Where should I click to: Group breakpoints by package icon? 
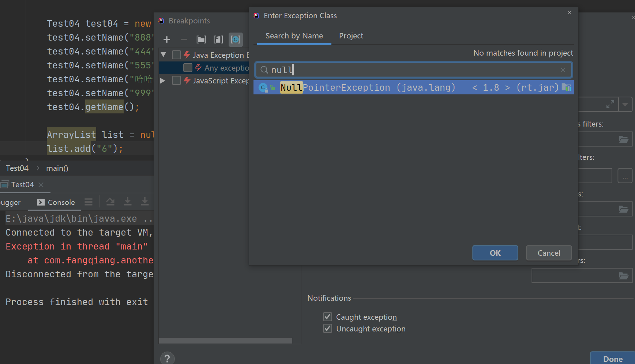[201, 40]
